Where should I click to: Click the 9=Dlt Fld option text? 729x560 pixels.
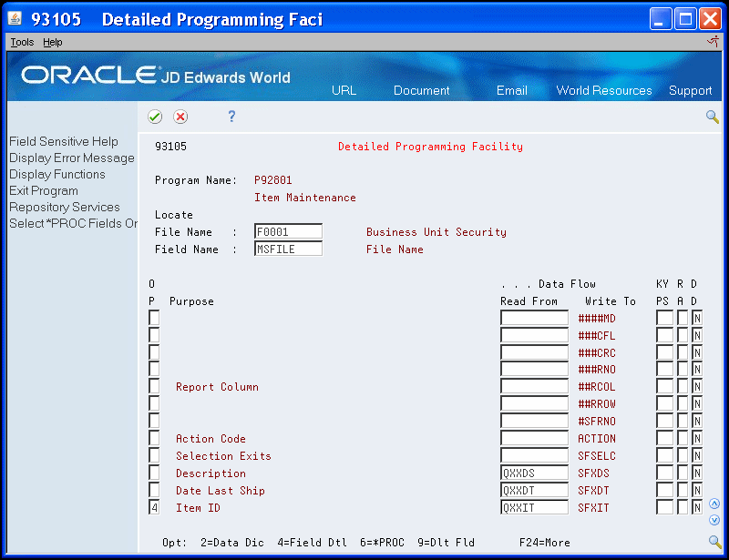click(446, 543)
